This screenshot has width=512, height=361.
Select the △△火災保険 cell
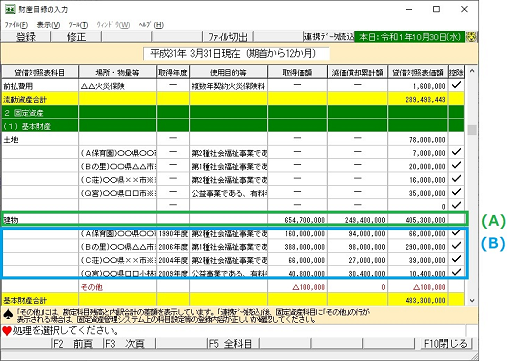point(117,86)
